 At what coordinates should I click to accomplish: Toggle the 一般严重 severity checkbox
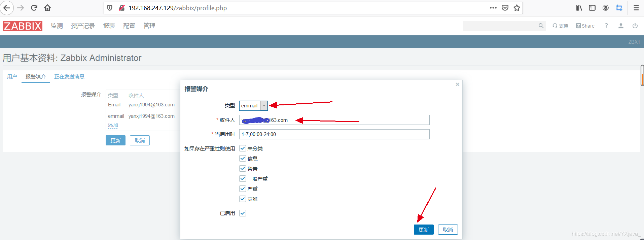pos(243,179)
